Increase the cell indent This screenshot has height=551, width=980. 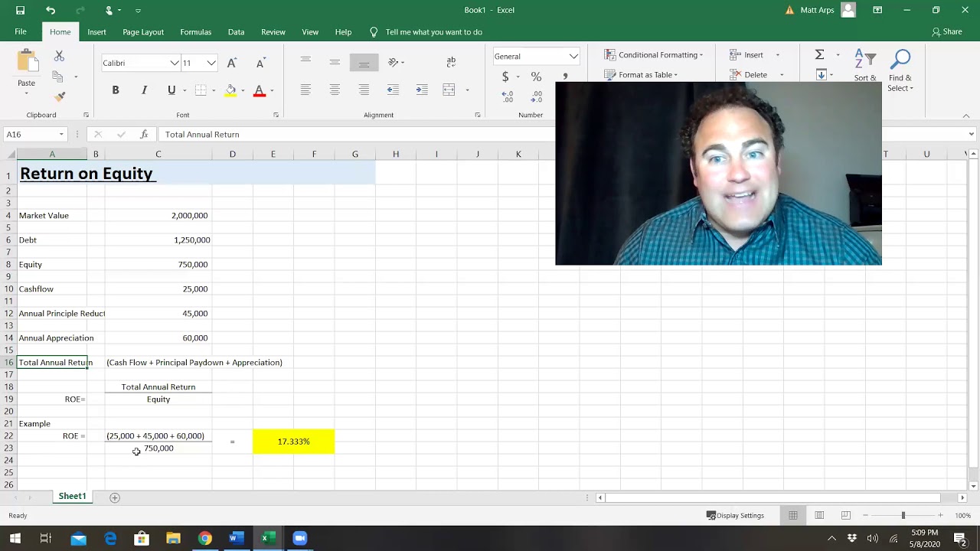tap(422, 90)
